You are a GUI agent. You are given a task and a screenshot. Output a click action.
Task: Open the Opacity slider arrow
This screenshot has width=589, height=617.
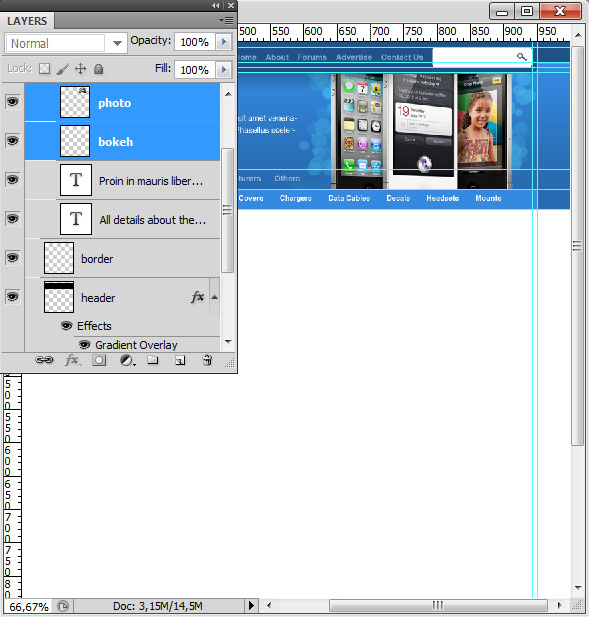223,42
